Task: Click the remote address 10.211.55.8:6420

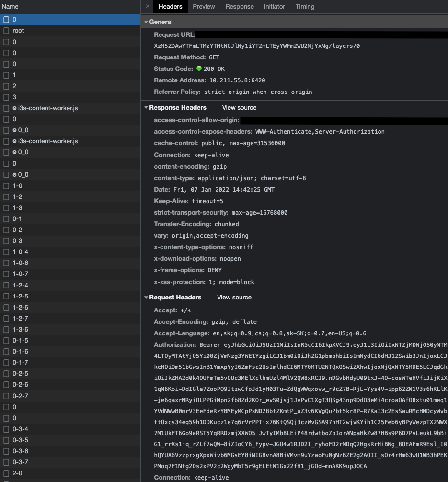Action: 237,80
